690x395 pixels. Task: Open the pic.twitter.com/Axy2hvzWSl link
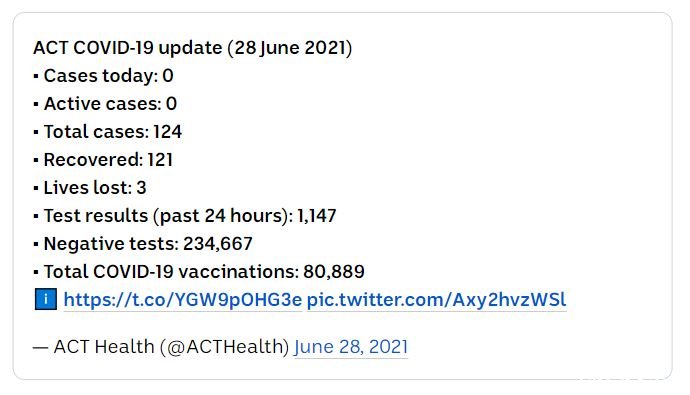tap(437, 300)
